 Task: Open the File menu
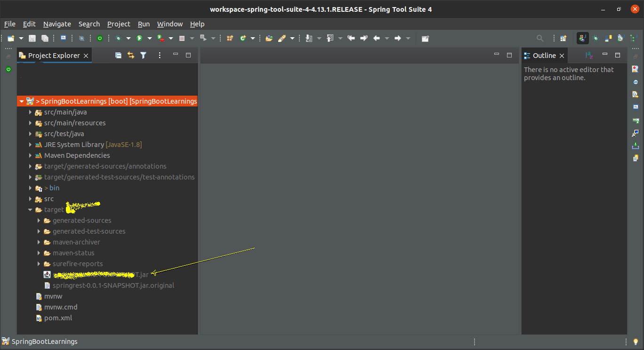[x=10, y=24]
